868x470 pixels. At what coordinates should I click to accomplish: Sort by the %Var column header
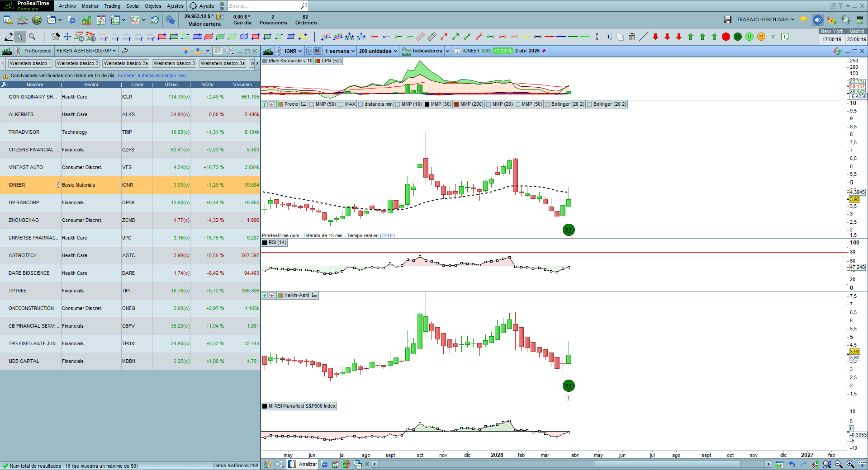pyautogui.click(x=208, y=85)
